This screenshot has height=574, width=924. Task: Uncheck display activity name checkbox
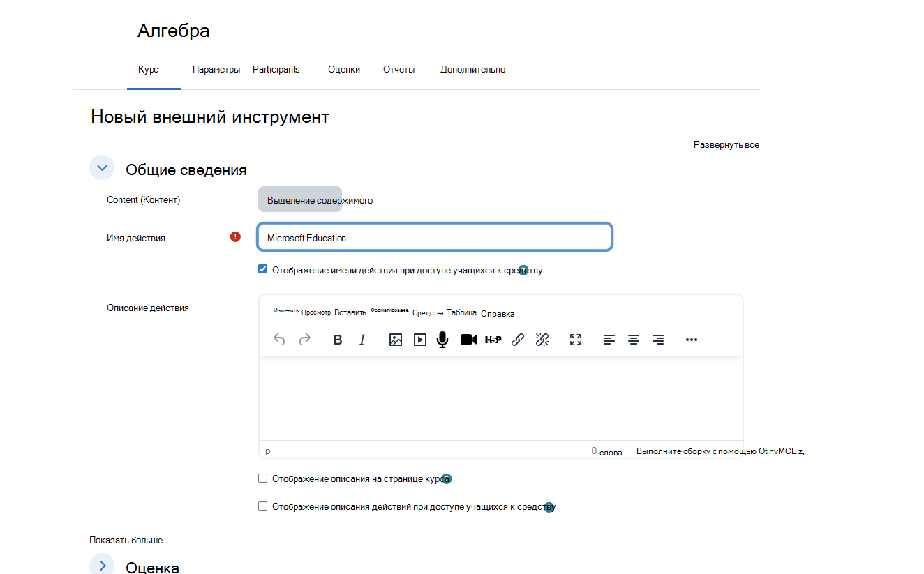[263, 269]
